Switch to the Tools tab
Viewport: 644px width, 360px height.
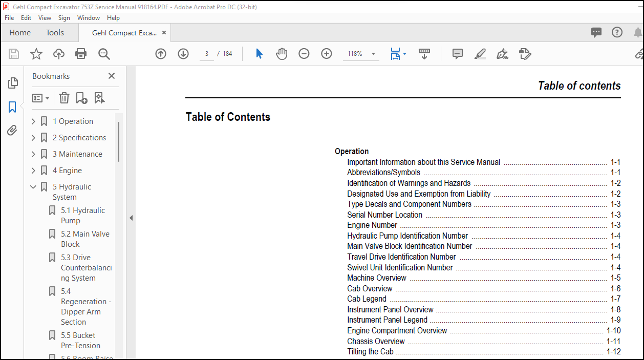[x=55, y=32]
